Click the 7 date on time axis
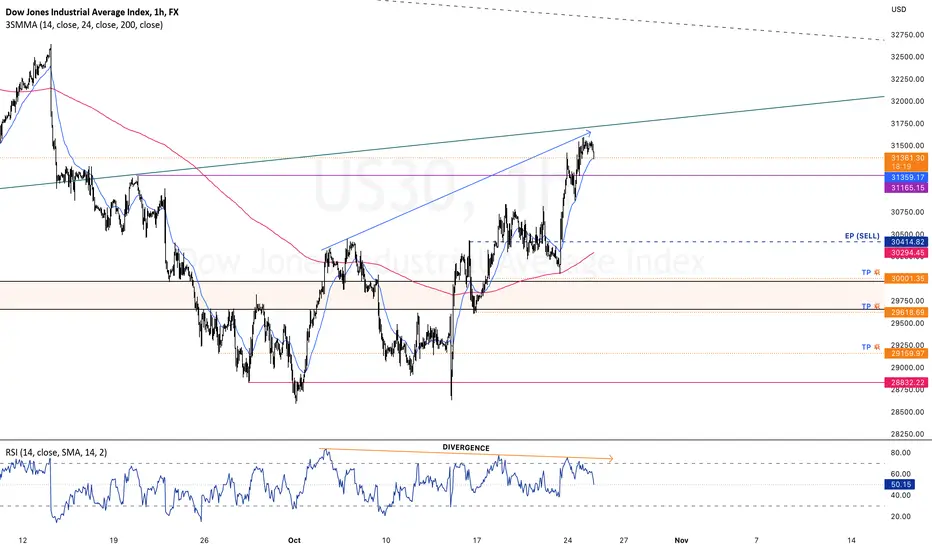Viewport: 932px width, 550px height. pos(757,540)
